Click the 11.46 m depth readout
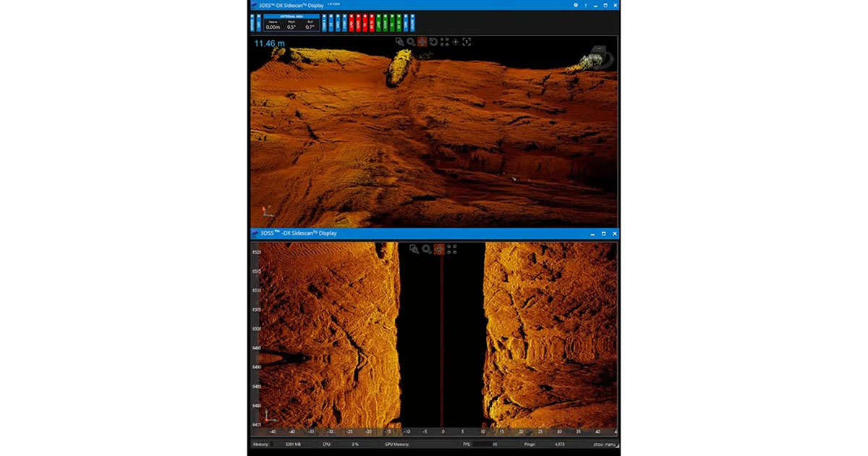Screen dimensions: 868x456 tap(269, 43)
